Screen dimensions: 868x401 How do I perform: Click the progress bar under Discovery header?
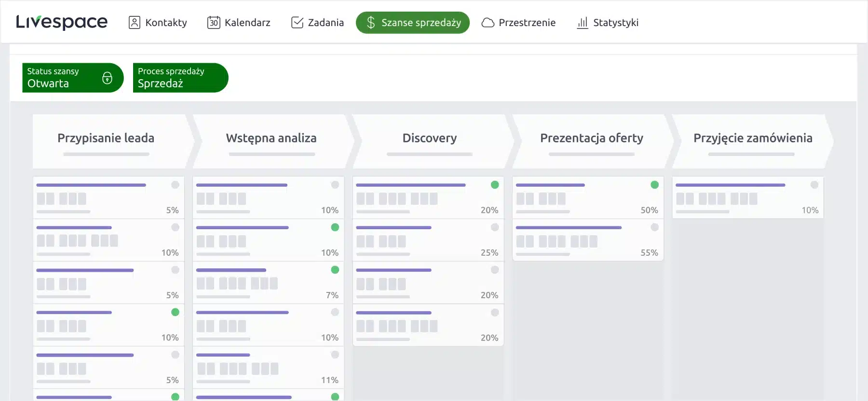point(430,154)
